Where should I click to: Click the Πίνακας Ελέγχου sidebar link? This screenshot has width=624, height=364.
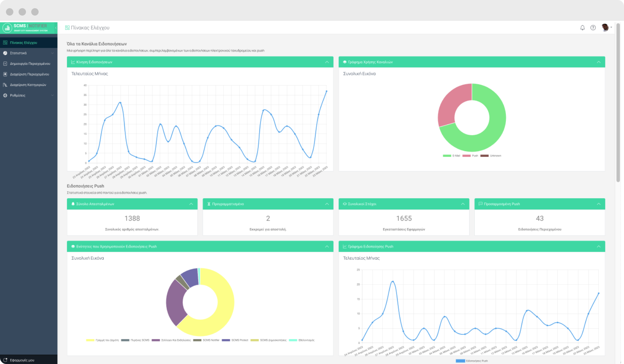click(x=23, y=43)
